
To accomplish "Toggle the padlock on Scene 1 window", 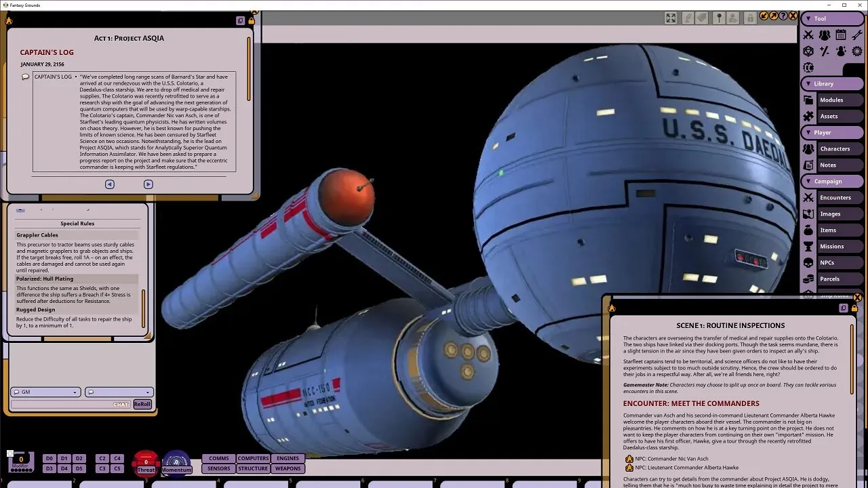I will [854, 308].
